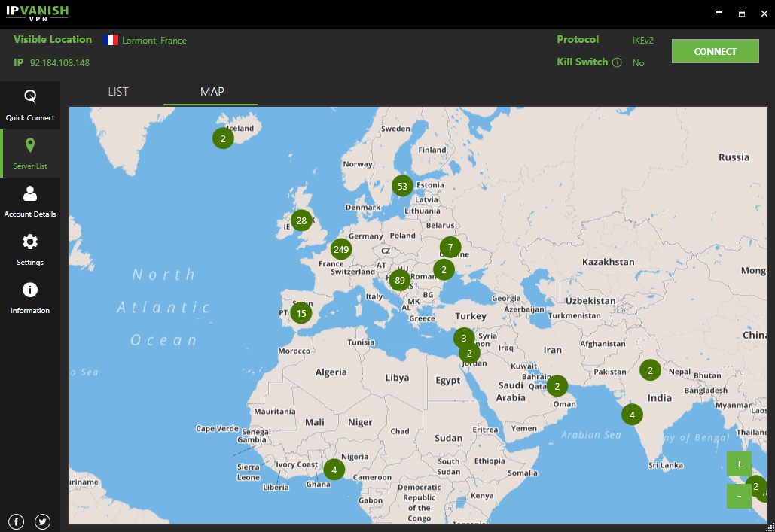Screen dimensions: 775x532
Task: Click the Kill Switch label
Action: click(x=582, y=62)
